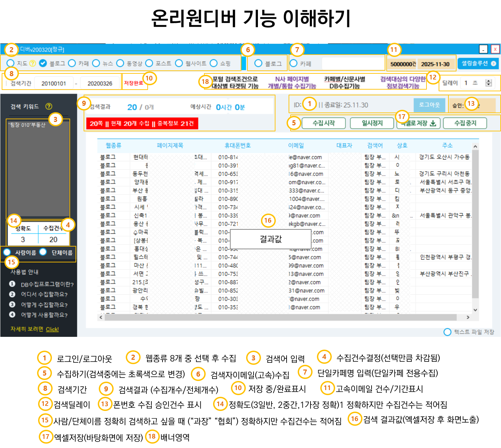Open usage guide item 3 어떻게 수집할까요?
Screen dimensions: 501x448
(44, 305)
